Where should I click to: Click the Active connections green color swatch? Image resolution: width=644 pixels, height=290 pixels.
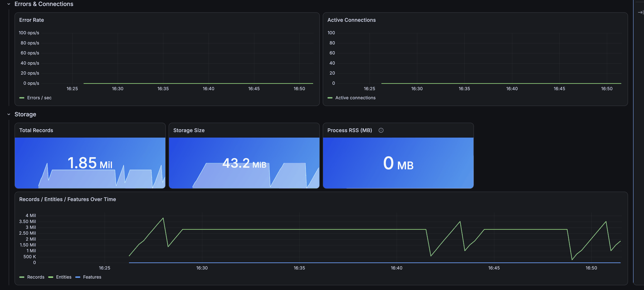pyautogui.click(x=330, y=98)
